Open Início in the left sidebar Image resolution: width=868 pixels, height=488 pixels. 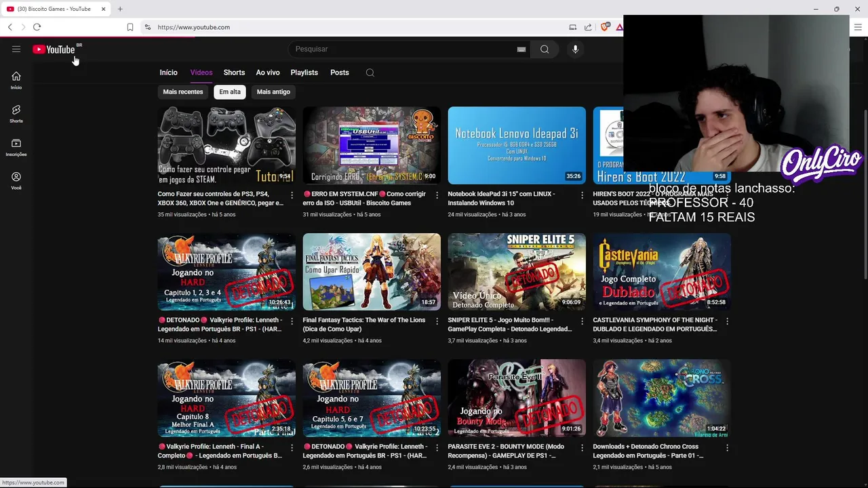coord(16,80)
